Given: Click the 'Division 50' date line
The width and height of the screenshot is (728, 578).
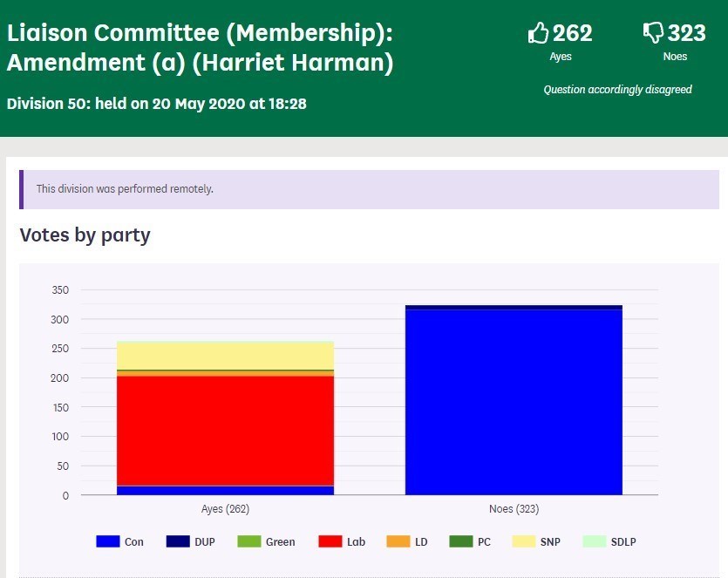Looking at the screenshot, I should (156, 104).
